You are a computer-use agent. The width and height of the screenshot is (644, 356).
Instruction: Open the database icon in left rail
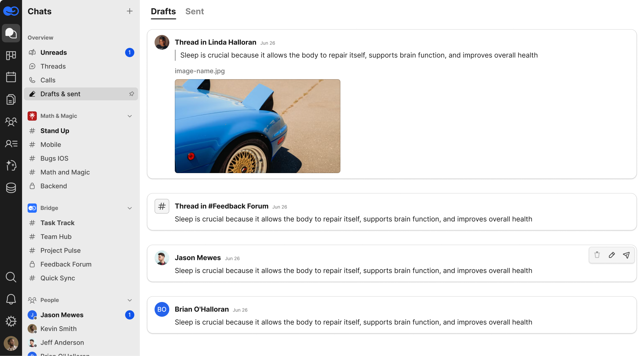pyautogui.click(x=11, y=188)
